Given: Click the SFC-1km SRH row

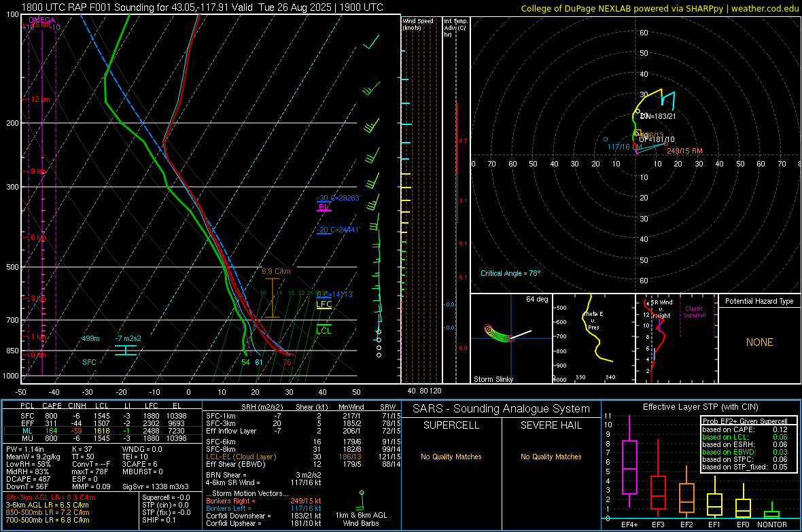Looking at the screenshot, I should click(303, 416).
